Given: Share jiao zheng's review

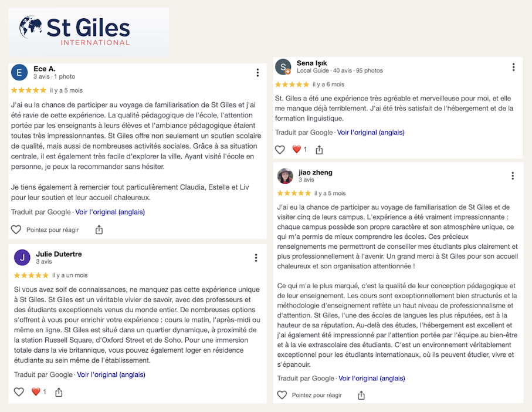Looking at the screenshot, I should 361,395.
